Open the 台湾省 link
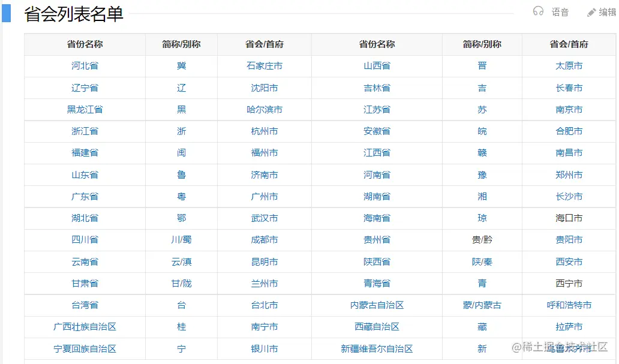619x364 pixels. 85,305
